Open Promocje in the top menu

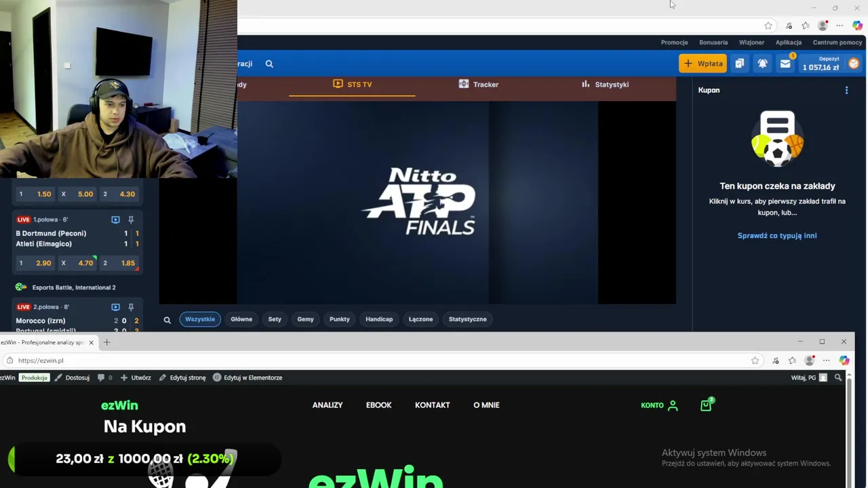tap(674, 43)
